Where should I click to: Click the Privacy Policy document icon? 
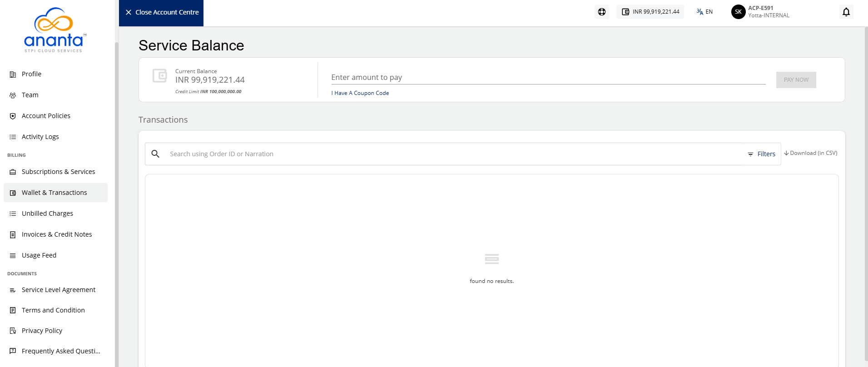click(x=13, y=331)
